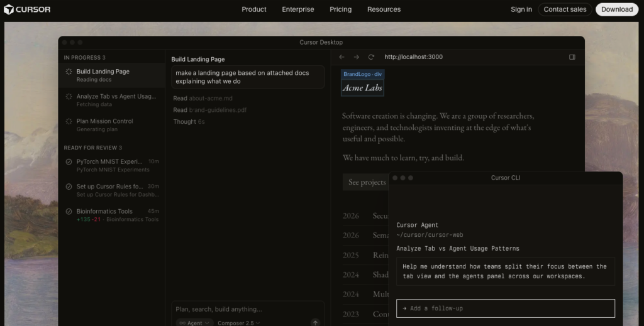Click the READY FOR REVIEW 3 section header
This screenshot has height=326, width=644.
[93, 148]
